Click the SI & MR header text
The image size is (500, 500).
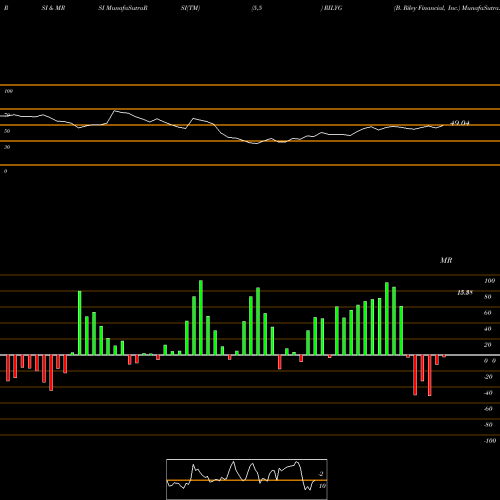53,8
